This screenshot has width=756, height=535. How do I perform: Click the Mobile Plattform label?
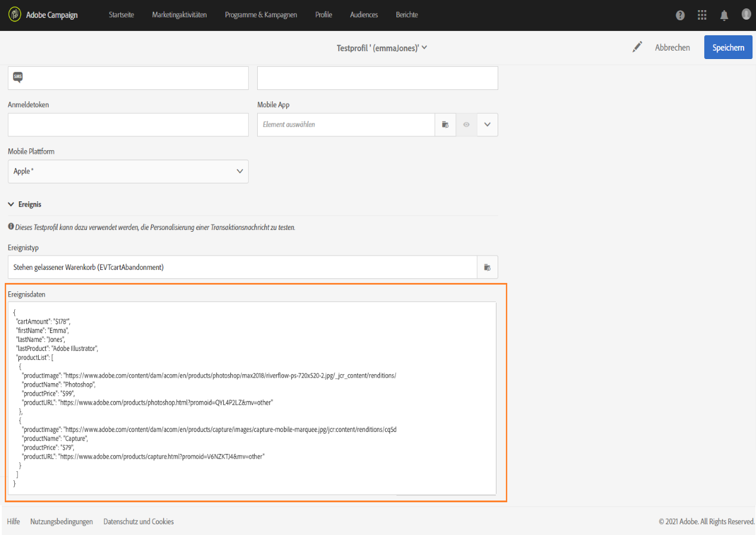[31, 151]
